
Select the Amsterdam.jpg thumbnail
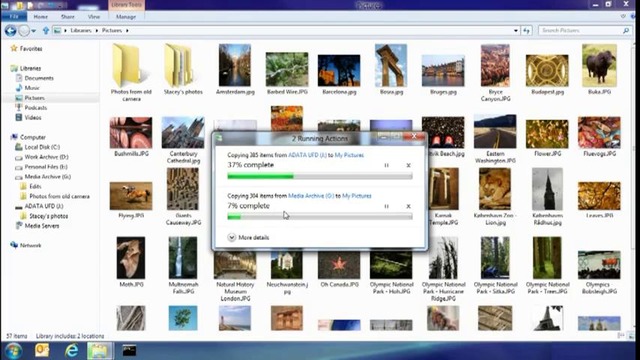coord(235,65)
